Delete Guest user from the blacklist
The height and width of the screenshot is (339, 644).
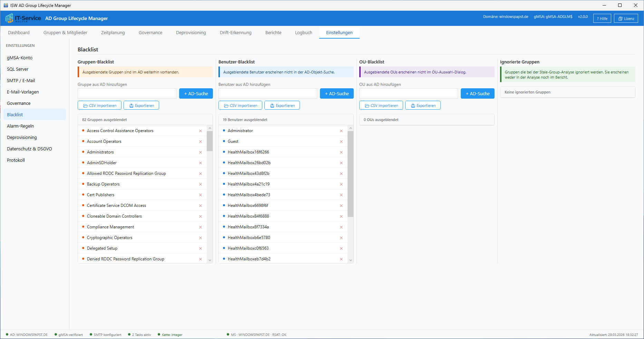(x=341, y=141)
